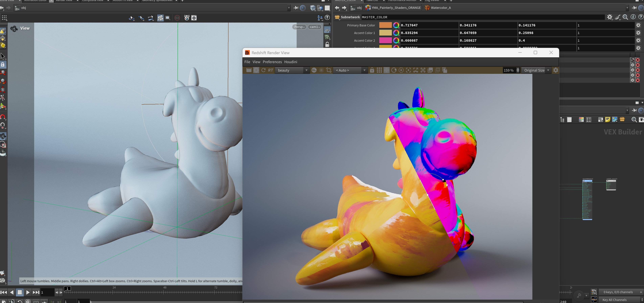Image resolution: width=644 pixels, height=303 pixels.
Task: Toggle the viewport lock icon
Action: coord(327,45)
